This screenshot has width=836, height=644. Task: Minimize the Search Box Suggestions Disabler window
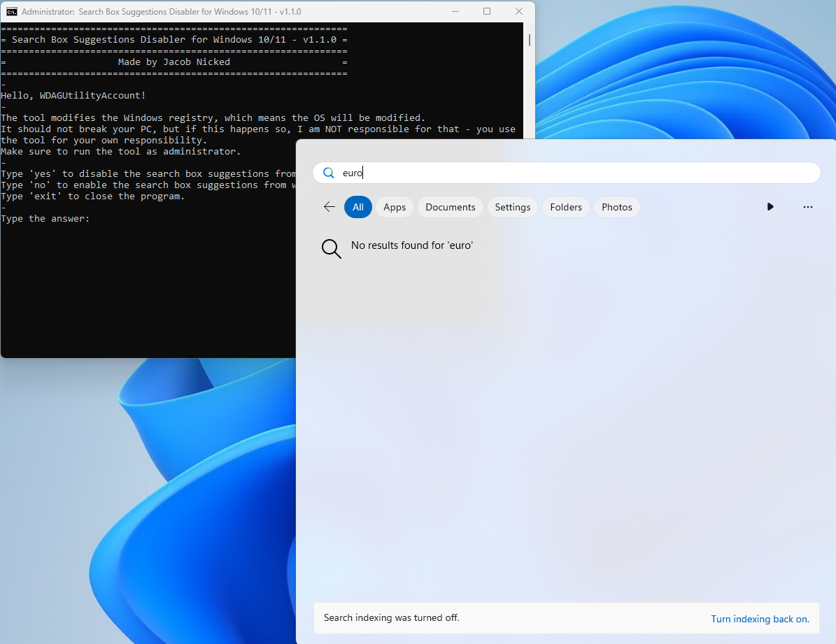[455, 11]
